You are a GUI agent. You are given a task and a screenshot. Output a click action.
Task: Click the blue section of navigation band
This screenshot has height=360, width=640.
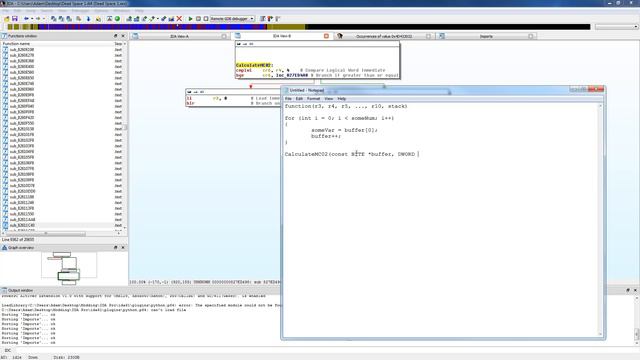(151, 27)
